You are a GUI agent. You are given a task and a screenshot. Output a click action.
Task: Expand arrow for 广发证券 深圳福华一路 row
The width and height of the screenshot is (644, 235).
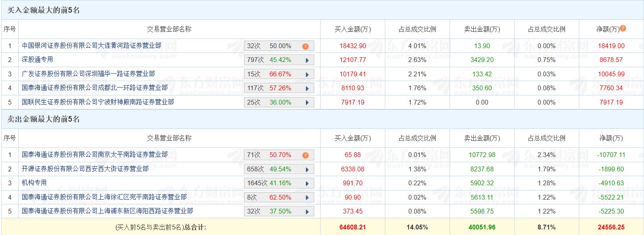pyautogui.click(x=307, y=74)
